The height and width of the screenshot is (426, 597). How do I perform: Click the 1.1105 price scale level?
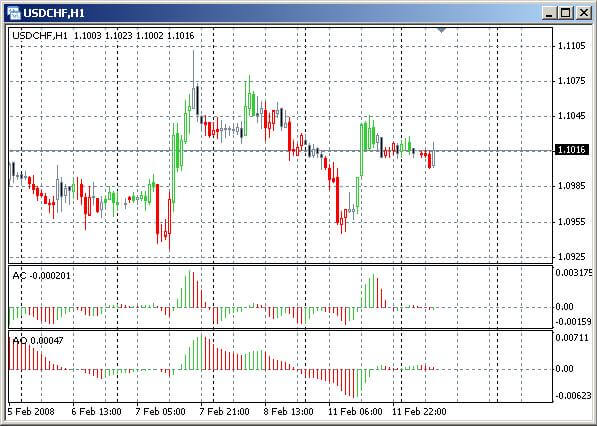(571, 46)
